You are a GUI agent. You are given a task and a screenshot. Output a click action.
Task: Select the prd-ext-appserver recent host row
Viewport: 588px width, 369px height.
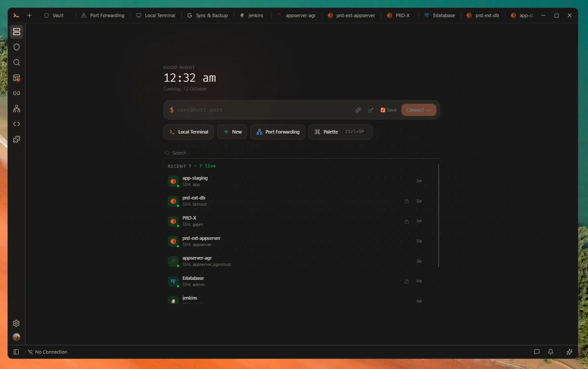(x=297, y=241)
